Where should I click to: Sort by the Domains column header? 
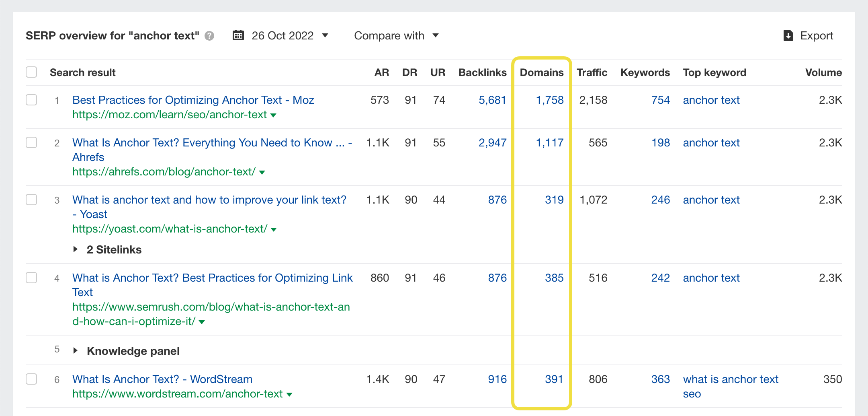pyautogui.click(x=542, y=72)
